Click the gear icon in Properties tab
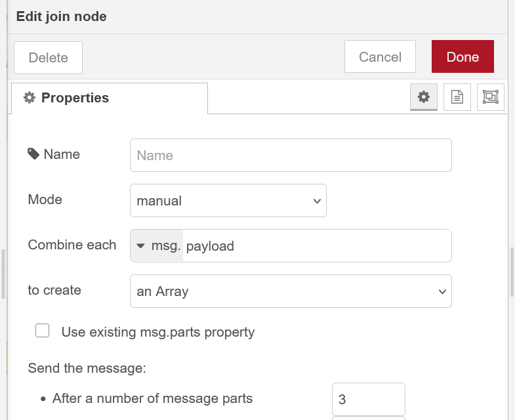The image size is (515, 420). (x=29, y=98)
